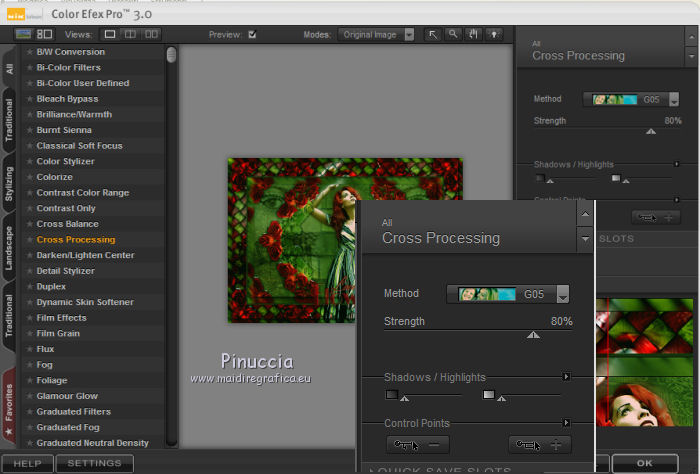
Task: Click the SETTINGS button
Action: [94, 464]
